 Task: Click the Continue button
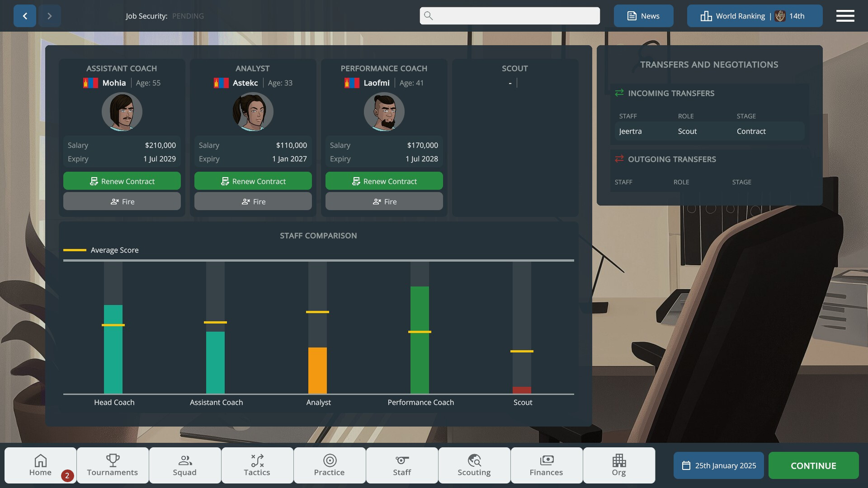tap(812, 465)
